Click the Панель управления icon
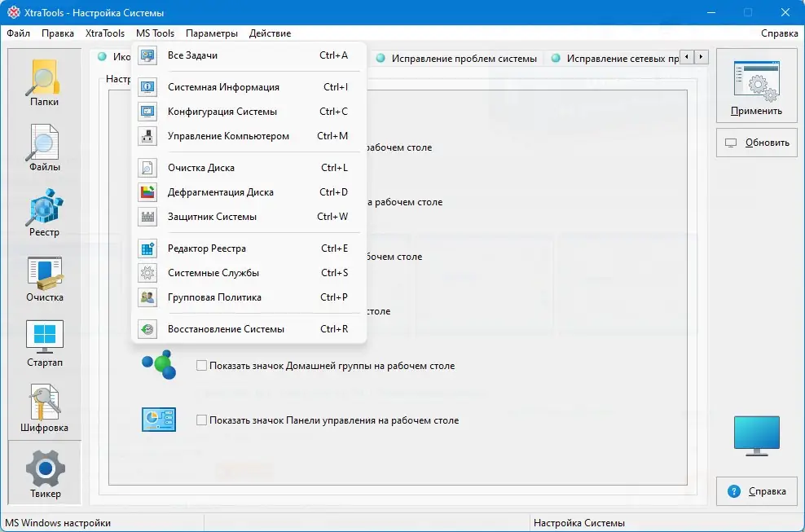Image resolution: width=805 pixels, height=532 pixels. tap(159, 420)
